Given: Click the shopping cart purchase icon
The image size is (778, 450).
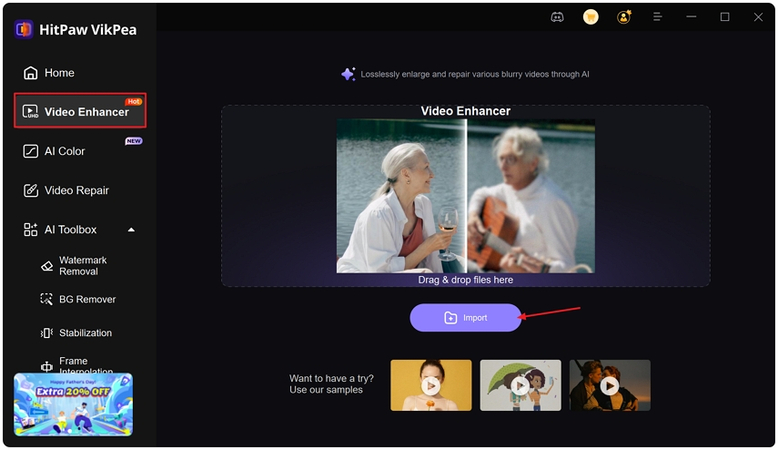Looking at the screenshot, I should click(591, 17).
